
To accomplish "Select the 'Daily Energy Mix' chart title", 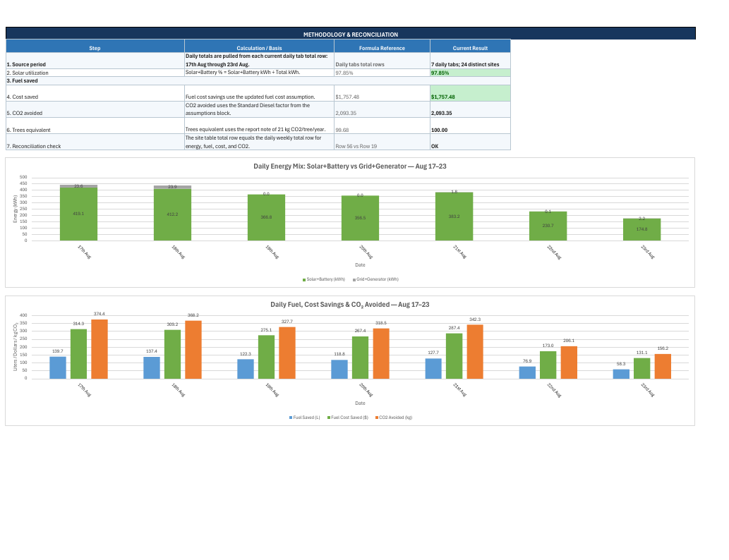I will (349, 166).
